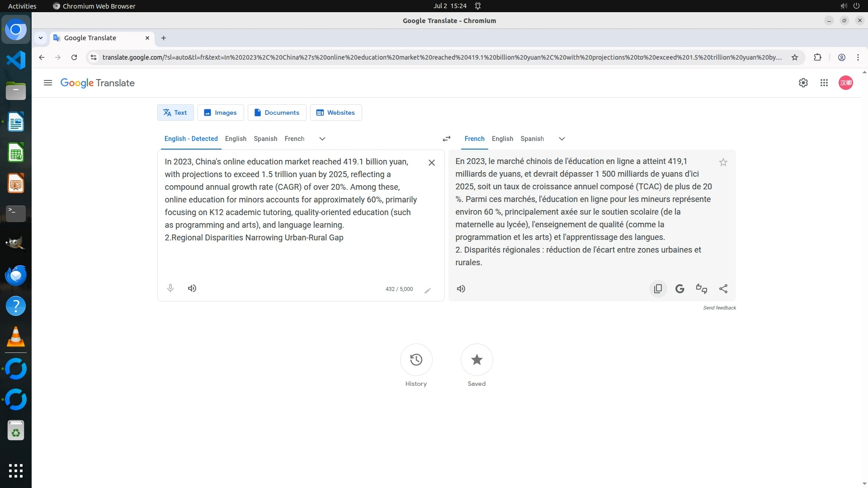This screenshot has width=868, height=488.
Task: Open translation History
Action: 416,360
